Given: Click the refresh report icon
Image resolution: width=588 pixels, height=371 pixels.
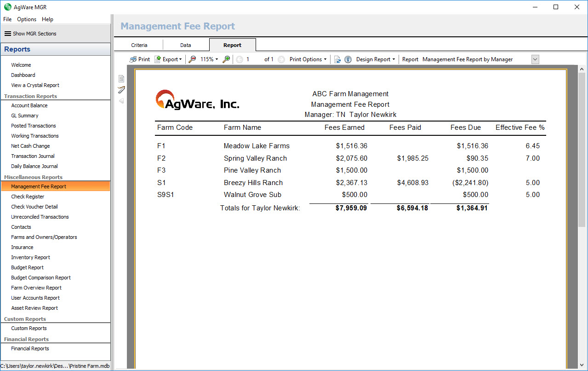Looking at the screenshot, I should point(337,59).
